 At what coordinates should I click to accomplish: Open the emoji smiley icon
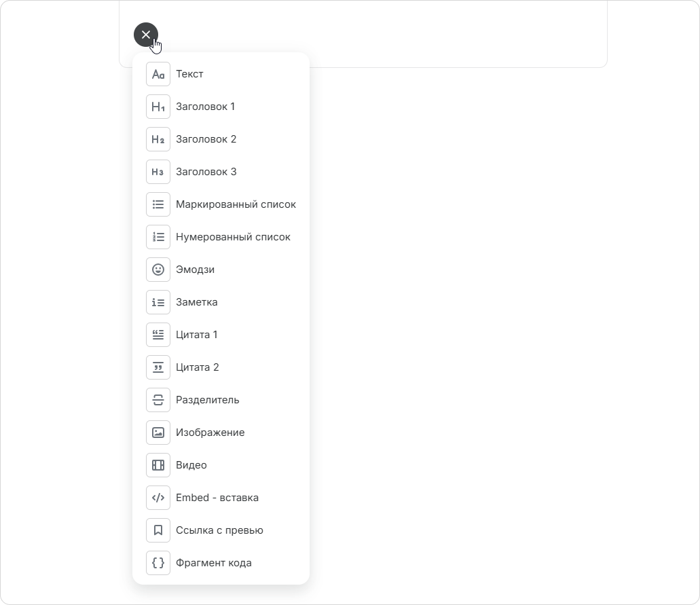[158, 270]
